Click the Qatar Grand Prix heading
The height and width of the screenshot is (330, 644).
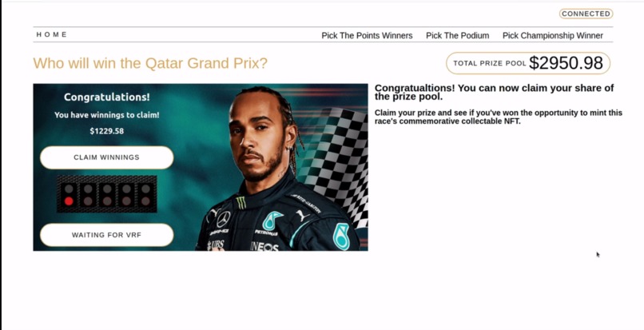(x=150, y=63)
